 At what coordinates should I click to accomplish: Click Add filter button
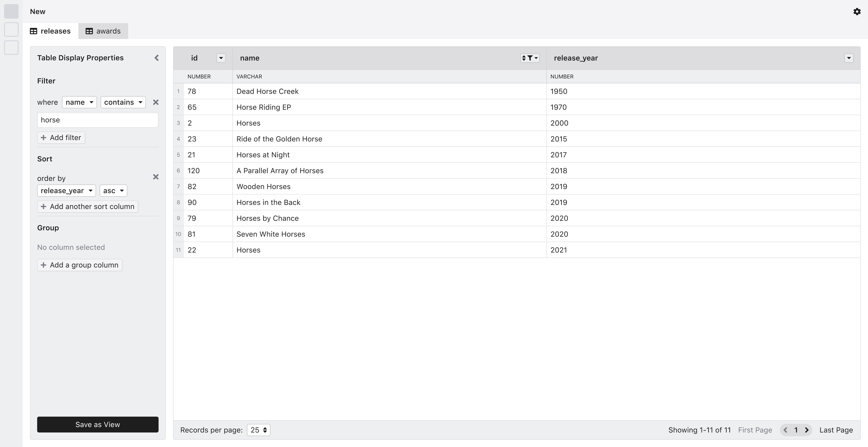click(x=61, y=138)
